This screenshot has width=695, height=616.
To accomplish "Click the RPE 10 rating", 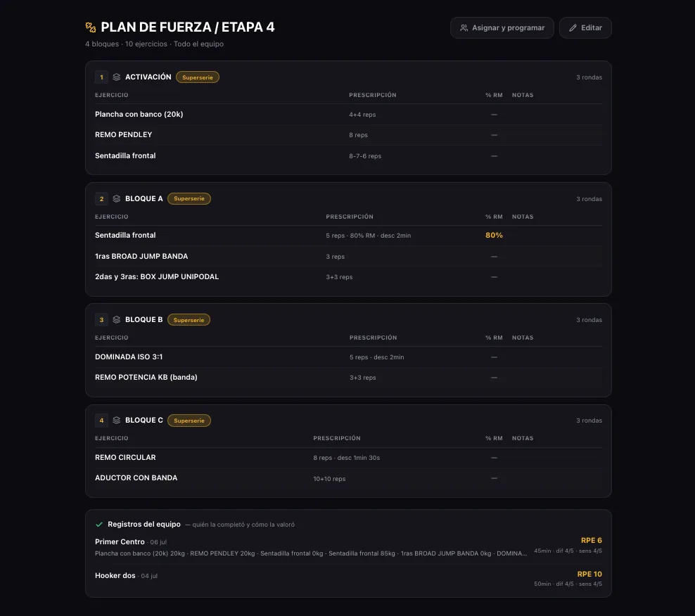I will [589, 574].
